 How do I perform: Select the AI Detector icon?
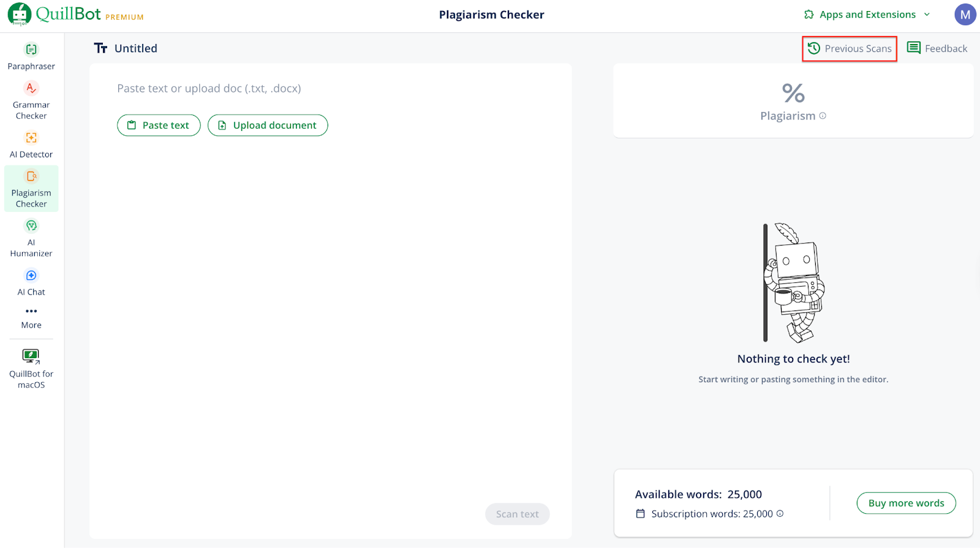[x=31, y=138]
